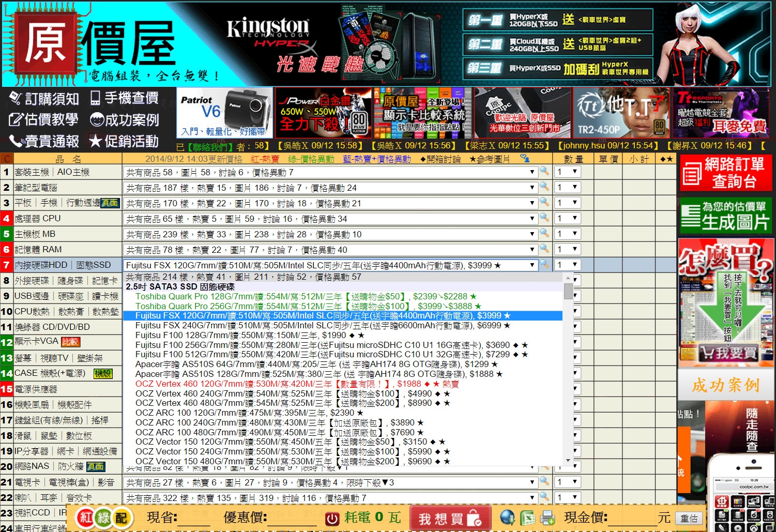The height and width of the screenshot is (532, 776).
Task: Open 訂購須知 ordering notes
Action: pos(44,98)
